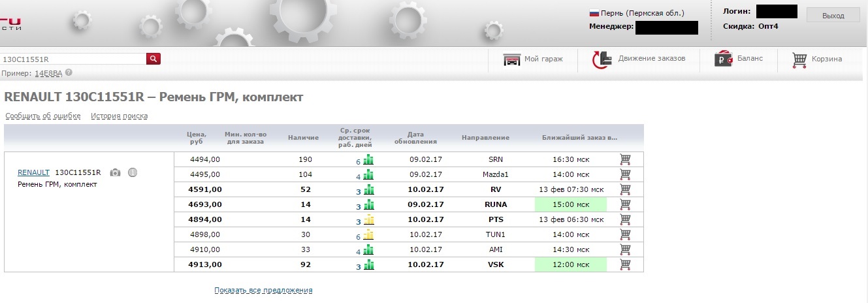Image resolution: width=868 pixels, height=303 pixels.
Task: Click stock quantity 190
Action: pos(306,159)
